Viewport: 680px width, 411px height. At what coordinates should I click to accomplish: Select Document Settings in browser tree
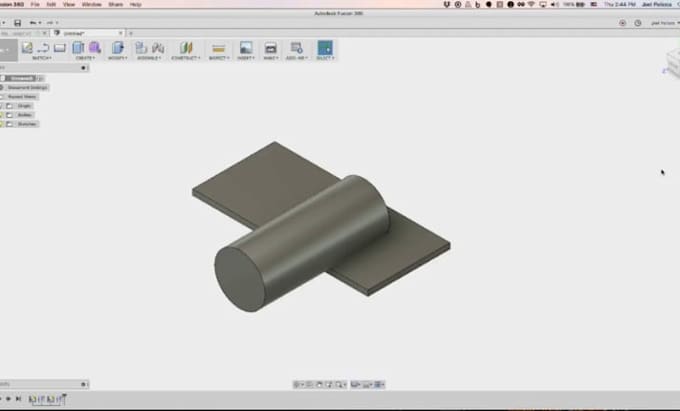(x=27, y=88)
